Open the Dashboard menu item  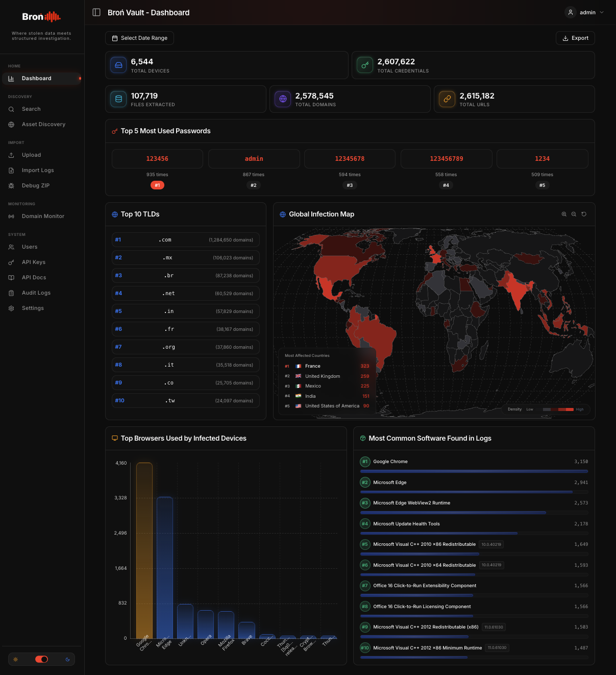tap(42, 79)
